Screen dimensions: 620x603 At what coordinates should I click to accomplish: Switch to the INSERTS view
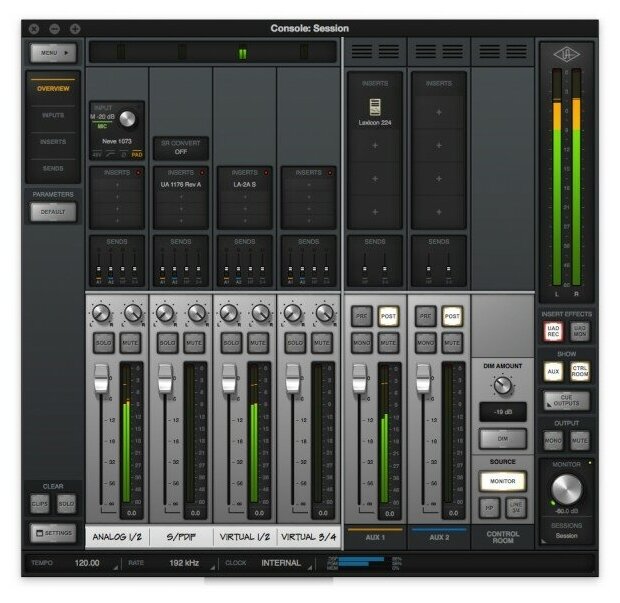53,142
